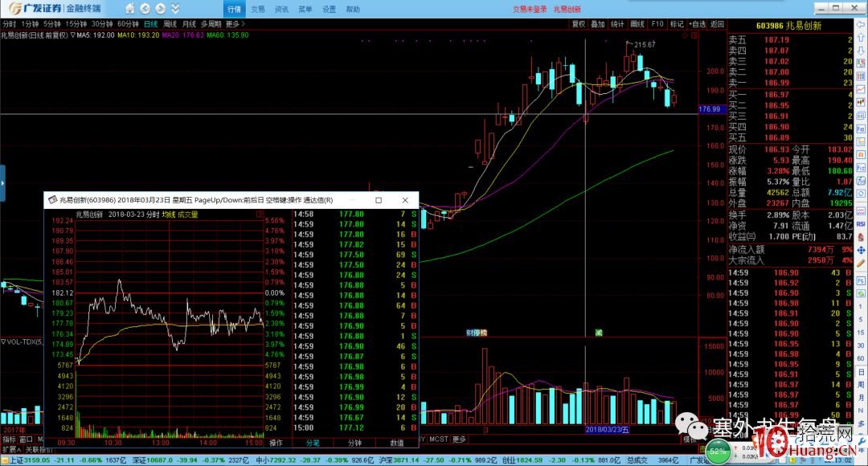Image resolution: width=868 pixels, height=466 pixels.
Task: Click the Fin icon in right sidebar
Action: (x=861, y=129)
